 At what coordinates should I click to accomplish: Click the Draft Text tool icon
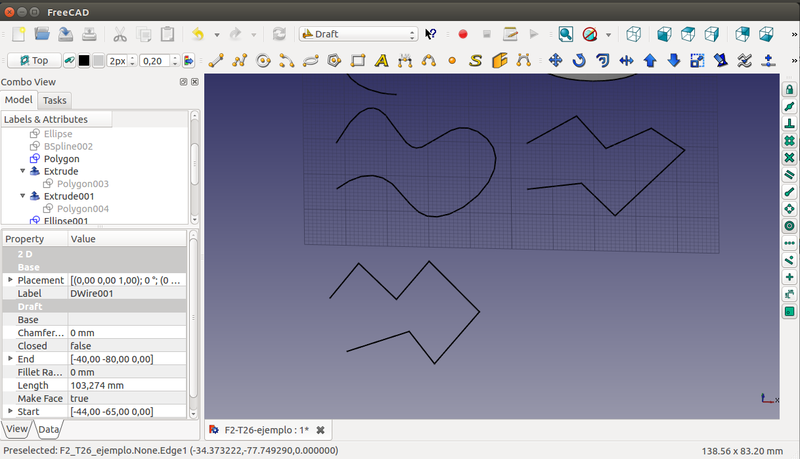pos(381,60)
